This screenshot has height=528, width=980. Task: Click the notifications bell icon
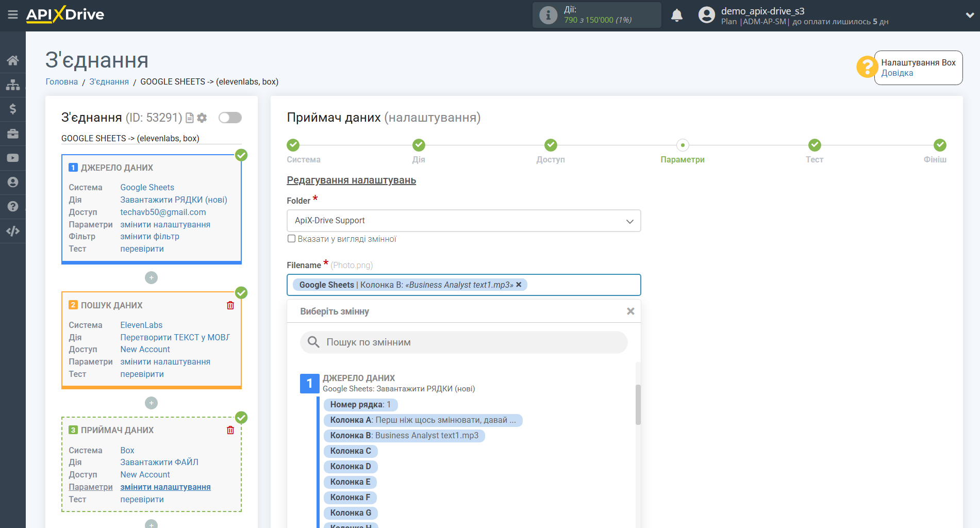click(677, 15)
